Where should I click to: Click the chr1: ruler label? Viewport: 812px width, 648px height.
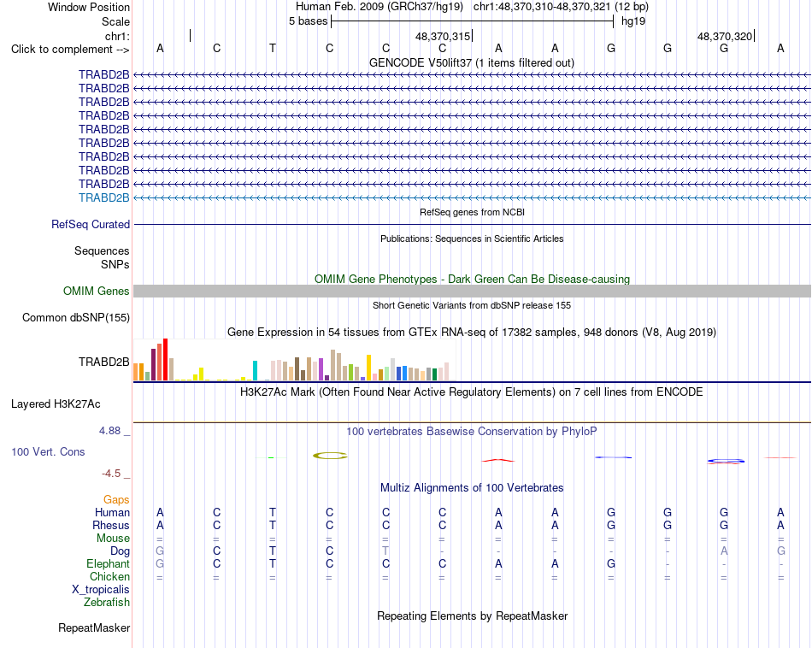coord(117,36)
